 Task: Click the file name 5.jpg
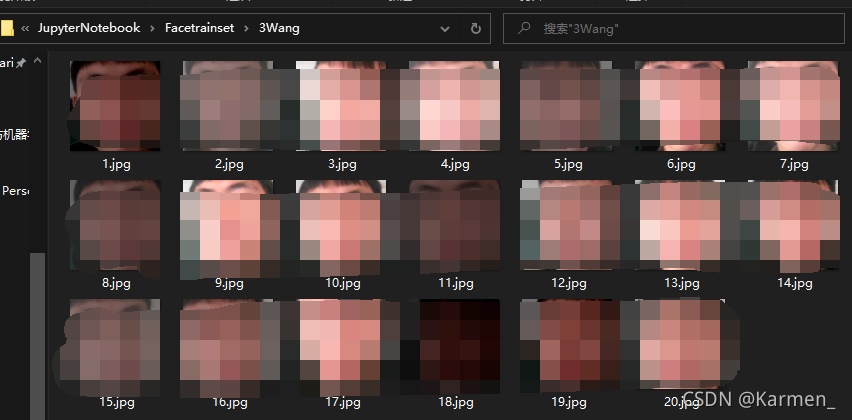click(x=568, y=164)
